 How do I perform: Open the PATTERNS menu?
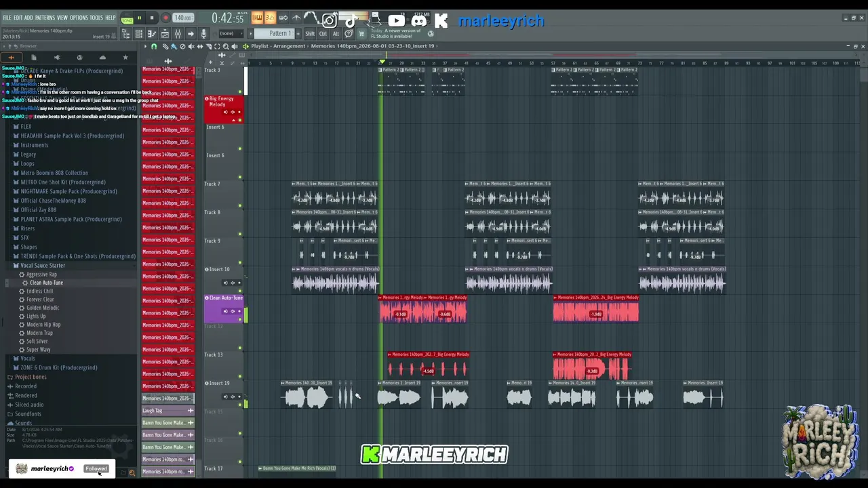point(45,18)
